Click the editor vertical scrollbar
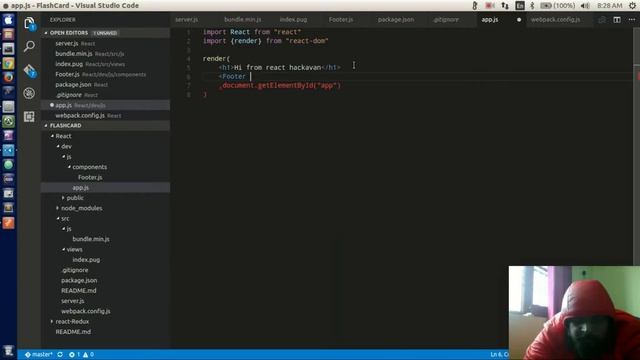Screen dimensions: 640x360 click(x=636, y=147)
